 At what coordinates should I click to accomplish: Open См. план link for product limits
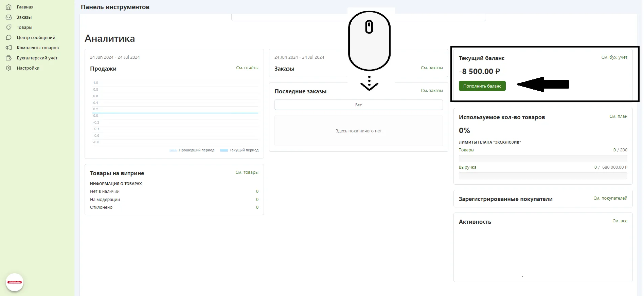pyautogui.click(x=618, y=116)
